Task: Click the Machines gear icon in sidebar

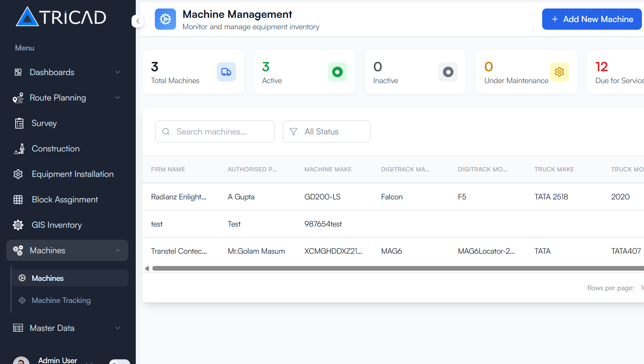Action: [x=19, y=250]
